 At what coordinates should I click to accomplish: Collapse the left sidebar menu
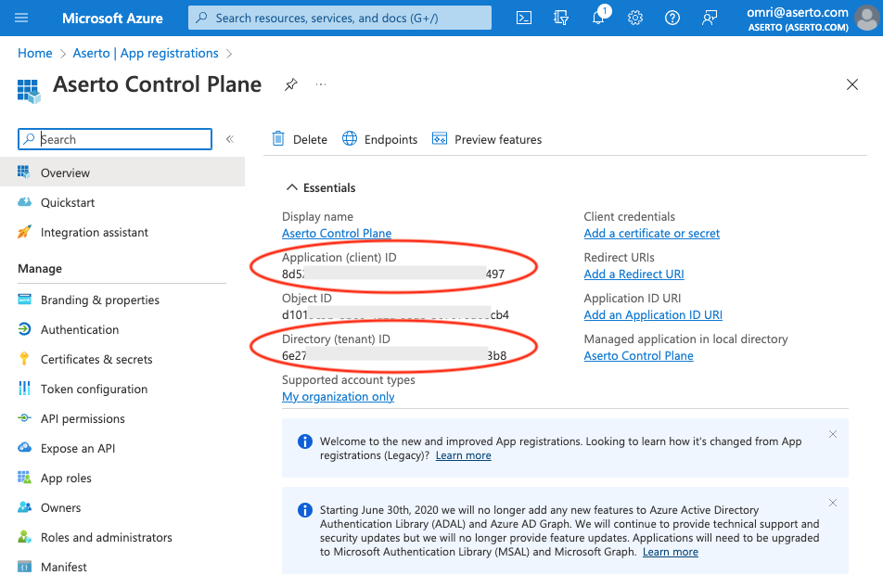pyautogui.click(x=230, y=139)
